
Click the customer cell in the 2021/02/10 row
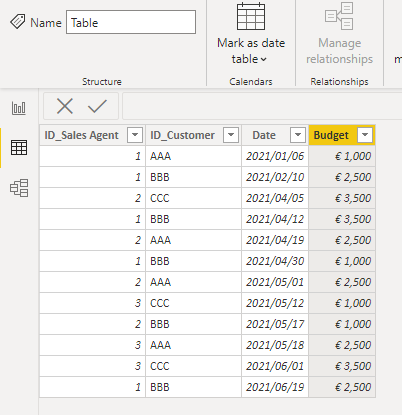(x=194, y=177)
